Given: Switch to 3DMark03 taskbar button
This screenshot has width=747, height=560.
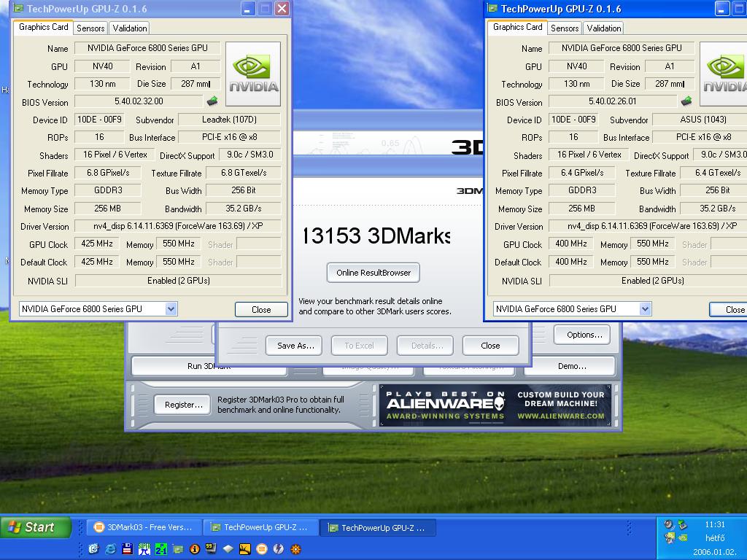Looking at the screenshot, I should [x=145, y=527].
